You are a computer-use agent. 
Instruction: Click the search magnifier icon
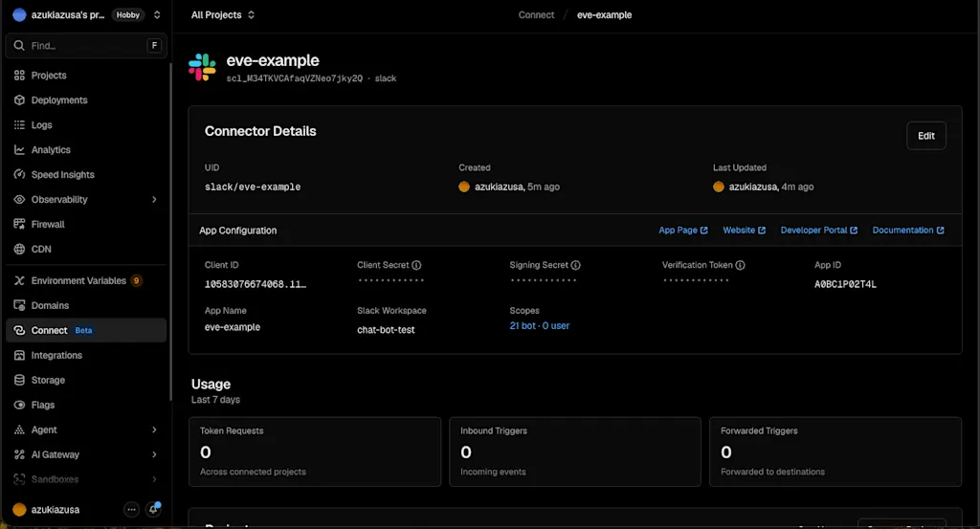tap(19, 46)
